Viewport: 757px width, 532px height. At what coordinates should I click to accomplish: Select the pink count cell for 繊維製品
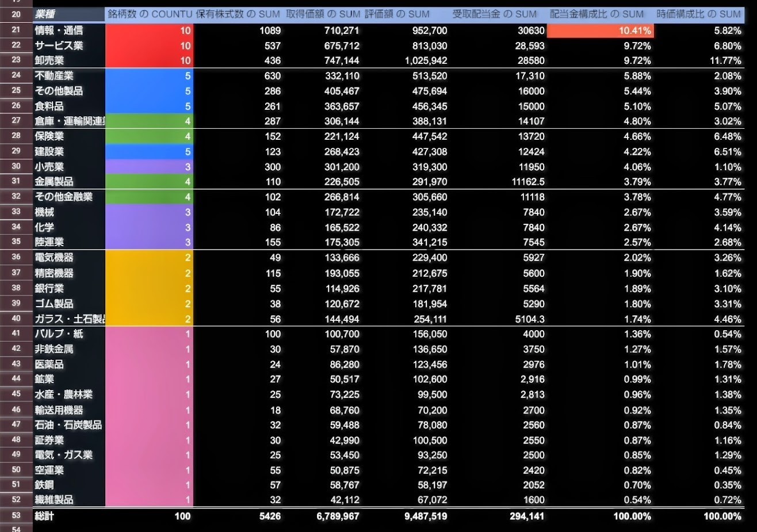click(150, 500)
